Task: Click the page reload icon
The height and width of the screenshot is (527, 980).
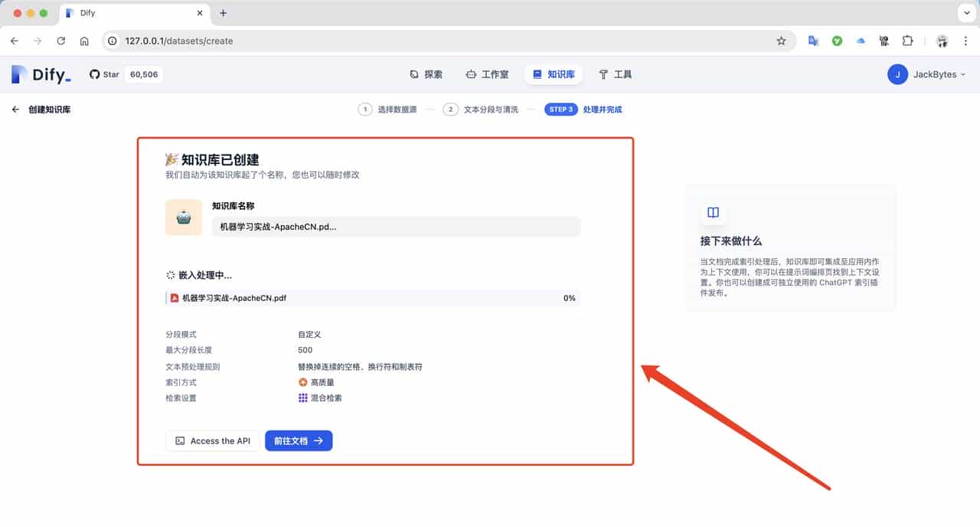Action: tap(60, 41)
